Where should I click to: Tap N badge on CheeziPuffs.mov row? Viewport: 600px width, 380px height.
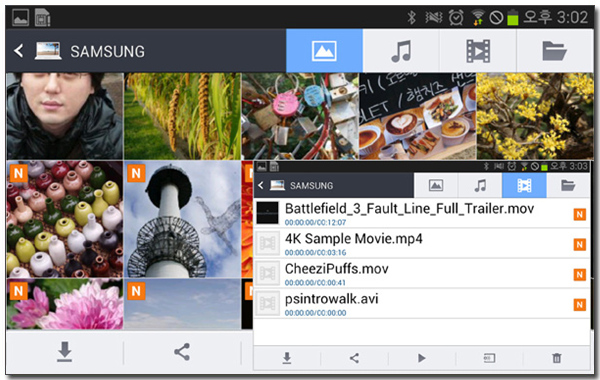[580, 275]
